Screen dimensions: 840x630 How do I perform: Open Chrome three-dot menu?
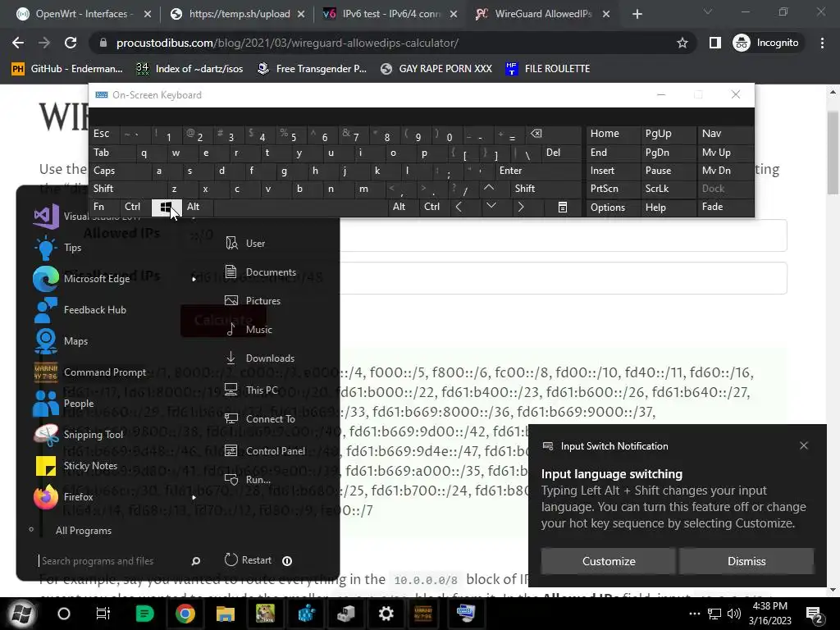click(822, 43)
